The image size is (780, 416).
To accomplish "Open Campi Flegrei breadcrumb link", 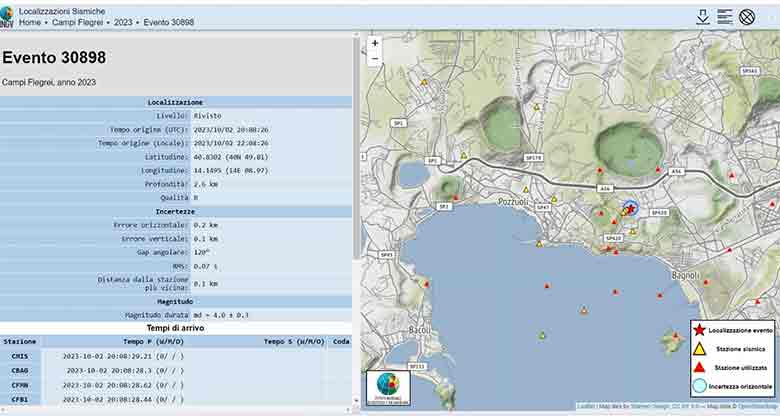I will pos(78,22).
